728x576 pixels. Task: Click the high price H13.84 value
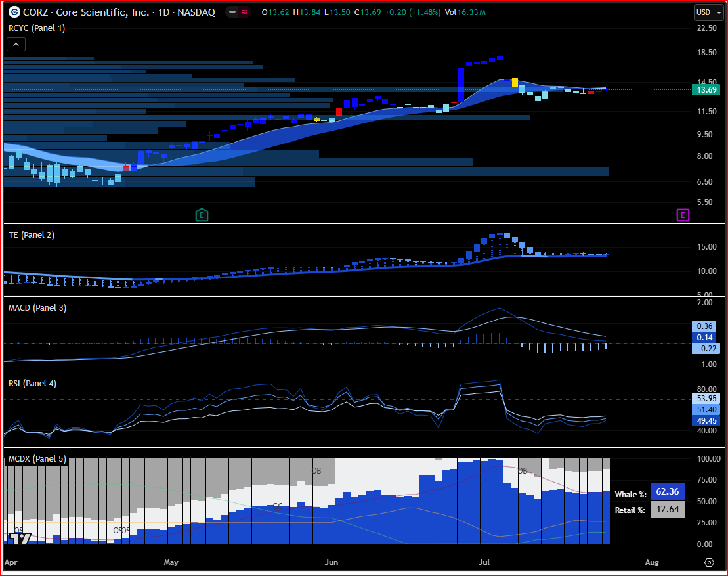pyautogui.click(x=307, y=12)
